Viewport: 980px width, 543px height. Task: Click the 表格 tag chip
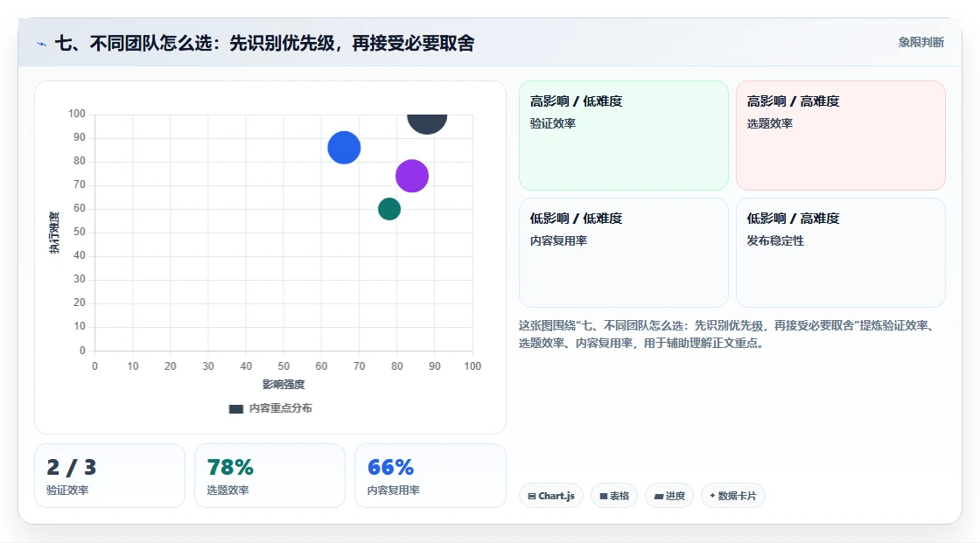(x=613, y=496)
